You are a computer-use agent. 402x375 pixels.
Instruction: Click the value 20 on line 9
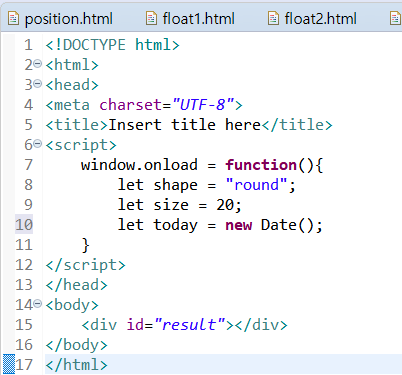tap(225, 205)
